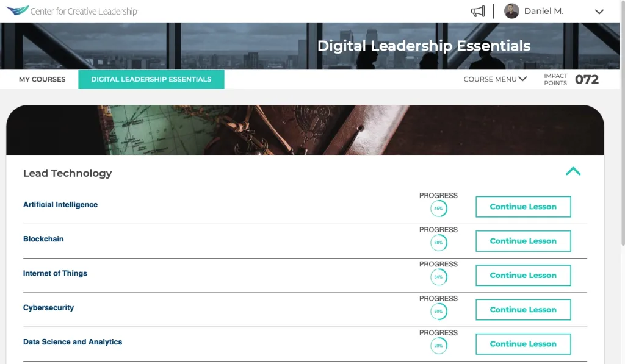This screenshot has height=364, width=625.
Task: Click the map and journal banner image
Action: point(305,130)
